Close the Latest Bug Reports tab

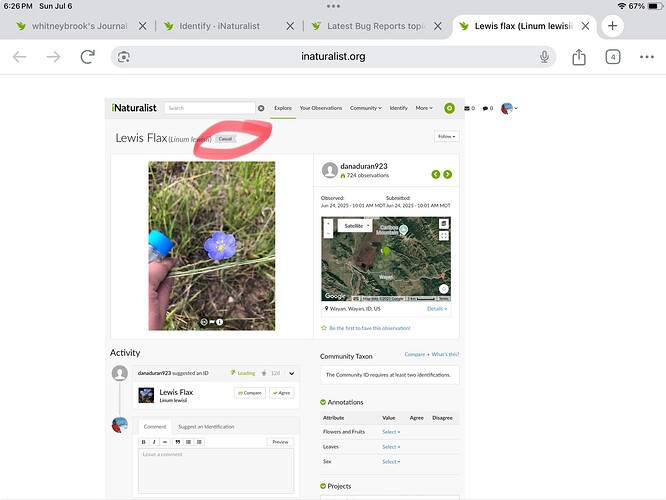click(437, 26)
